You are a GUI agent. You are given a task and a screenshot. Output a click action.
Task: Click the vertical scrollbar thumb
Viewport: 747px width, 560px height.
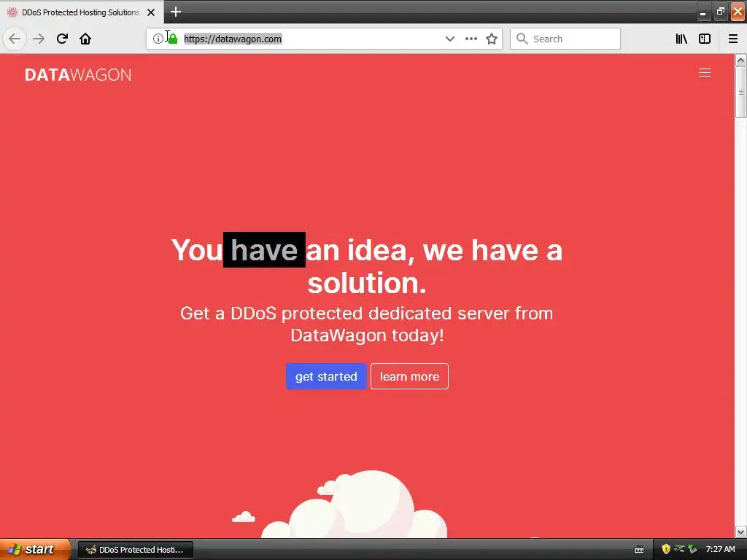[740, 92]
